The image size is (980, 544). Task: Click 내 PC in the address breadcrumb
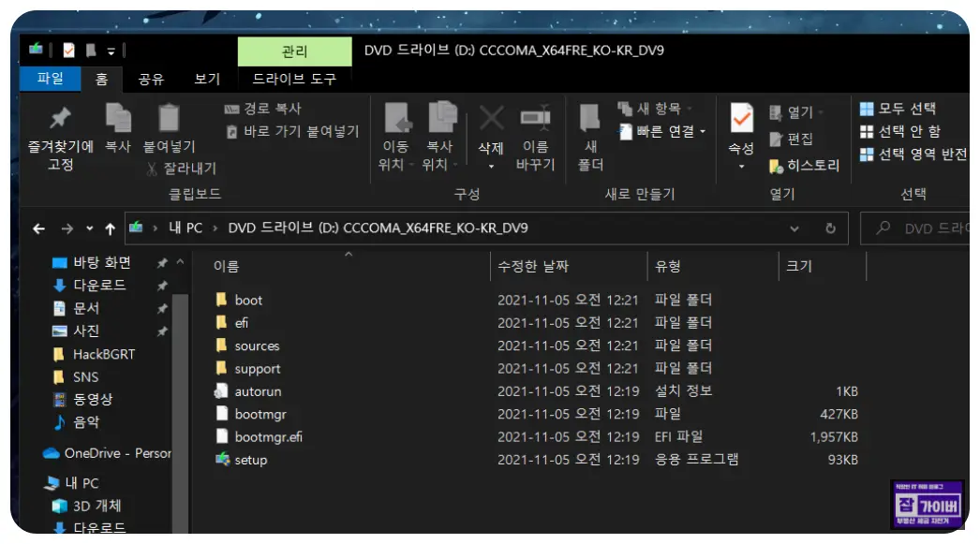(185, 228)
